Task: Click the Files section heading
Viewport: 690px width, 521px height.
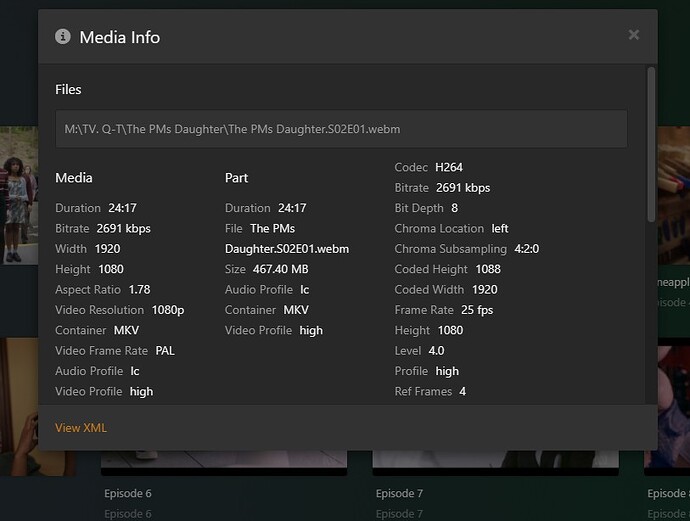Action: pos(68,90)
